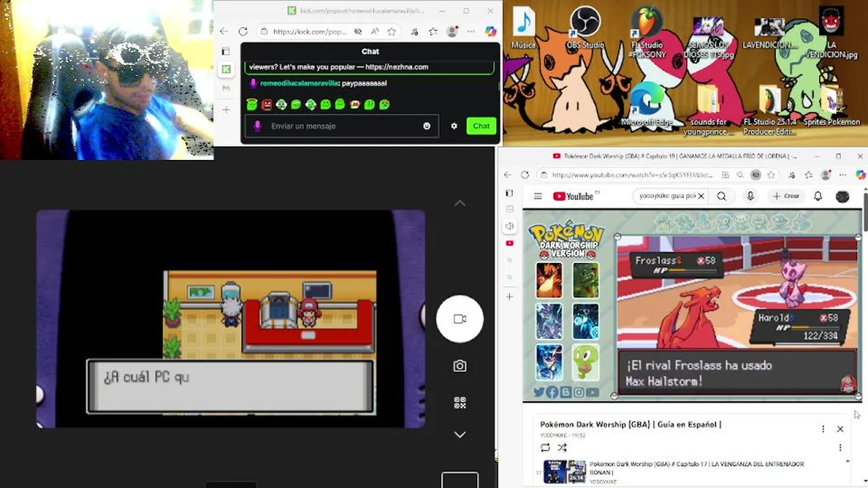The image size is (868, 488).
Task: Start YouTube voice search microphone
Action: pyautogui.click(x=750, y=196)
